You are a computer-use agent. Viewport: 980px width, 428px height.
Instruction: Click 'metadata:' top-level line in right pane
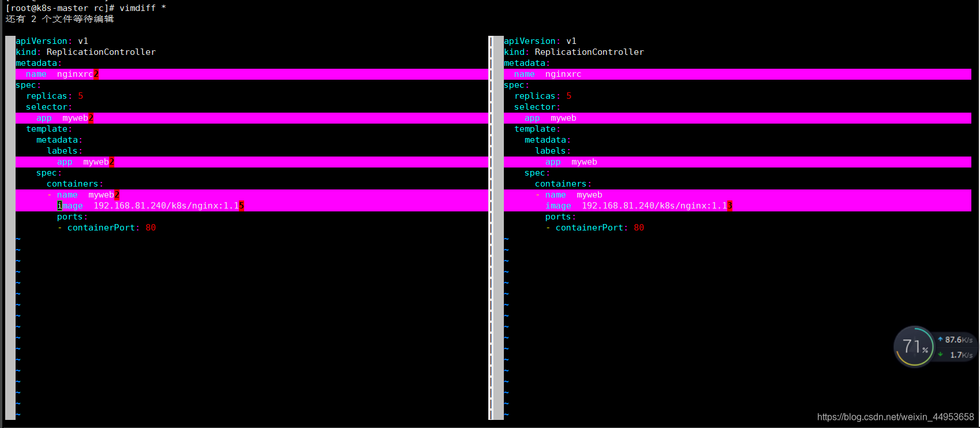pyautogui.click(x=527, y=63)
